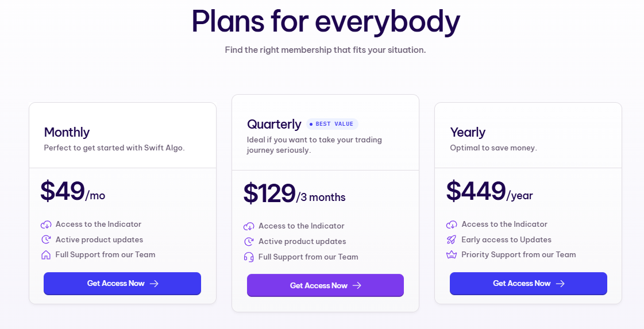The width and height of the screenshot is (644, 329).
Task: Select the Monthly plan heading
Action: (x=67, y=132)
